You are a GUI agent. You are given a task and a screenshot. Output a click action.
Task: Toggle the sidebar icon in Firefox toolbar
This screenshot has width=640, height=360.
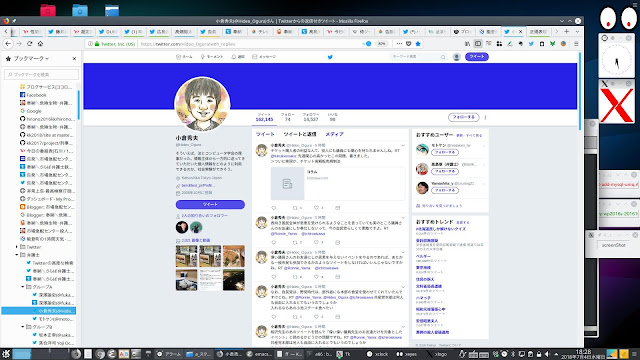478,44
